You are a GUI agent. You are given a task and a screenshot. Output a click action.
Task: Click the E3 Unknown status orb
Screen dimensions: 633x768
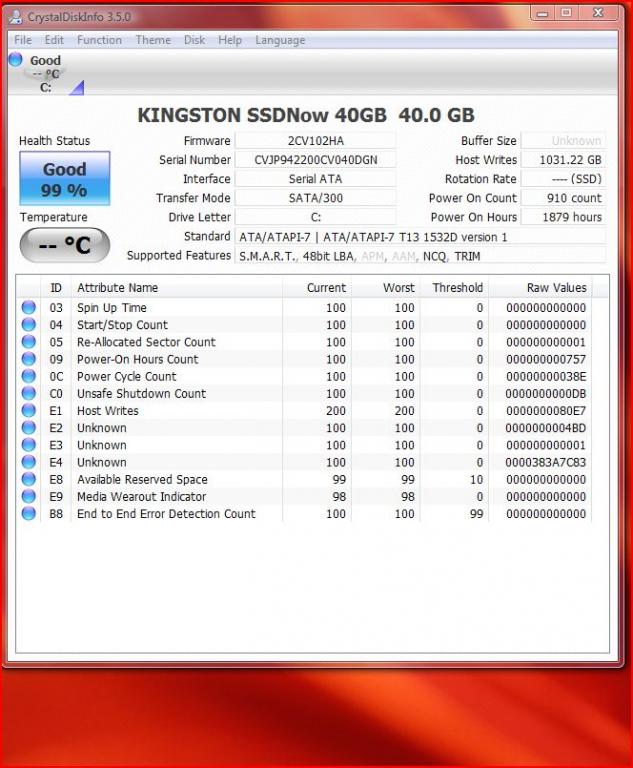click(29, 445)
